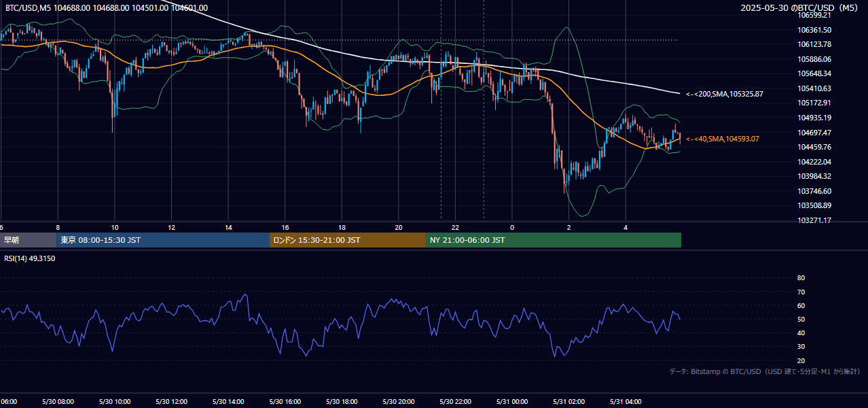Click the BTC/USD,M5 OHLC header text
The width and height of the screenshot is (868, 408).
(107, 8)
